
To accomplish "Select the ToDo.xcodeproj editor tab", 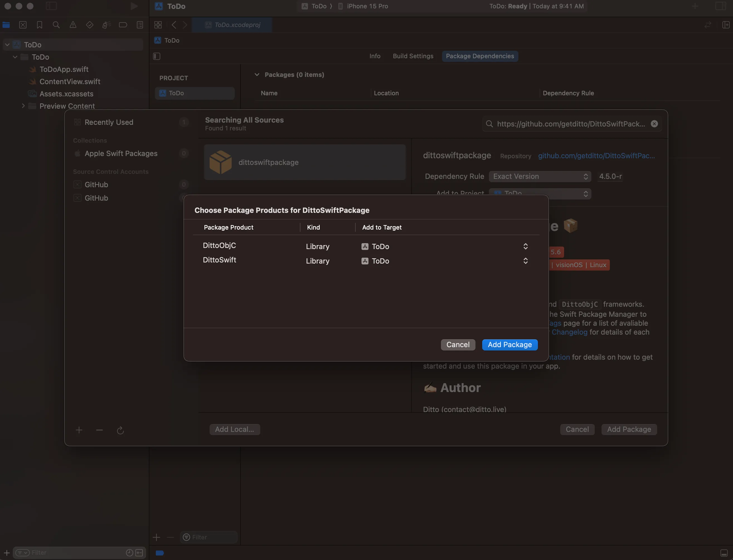I will pos(232,25).
